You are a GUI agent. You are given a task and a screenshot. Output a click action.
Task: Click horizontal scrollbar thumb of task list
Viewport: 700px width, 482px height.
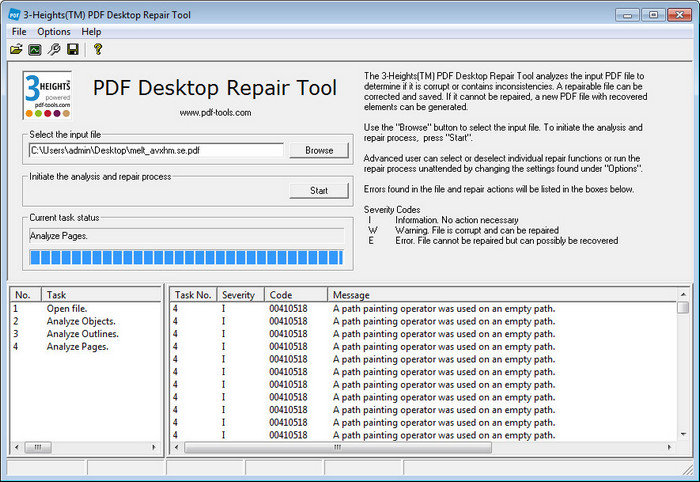(38, 447)
